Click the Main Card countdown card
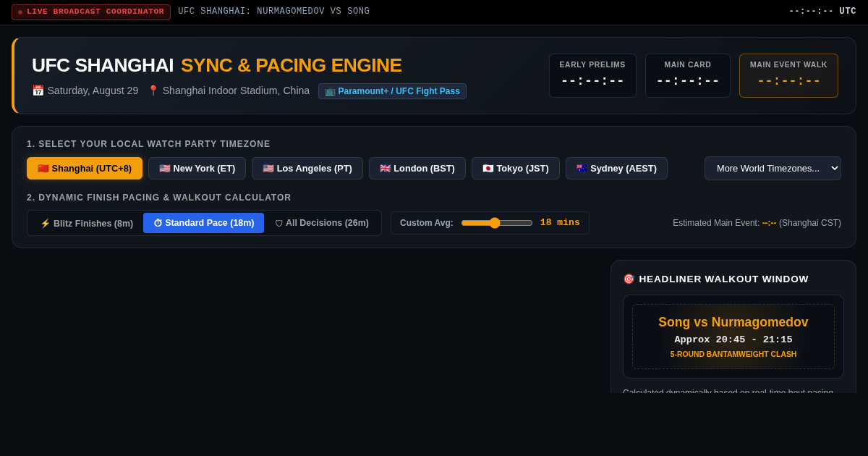This screenshot has height=456, width=868. point(688,75)
